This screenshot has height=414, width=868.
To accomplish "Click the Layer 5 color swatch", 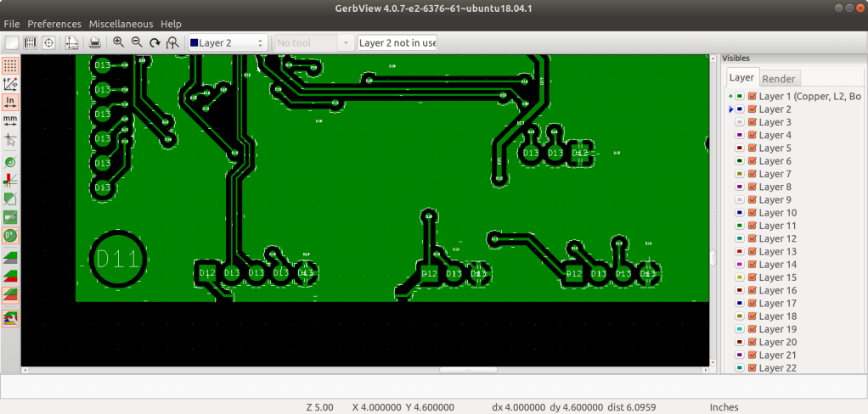I will point(740,148).
